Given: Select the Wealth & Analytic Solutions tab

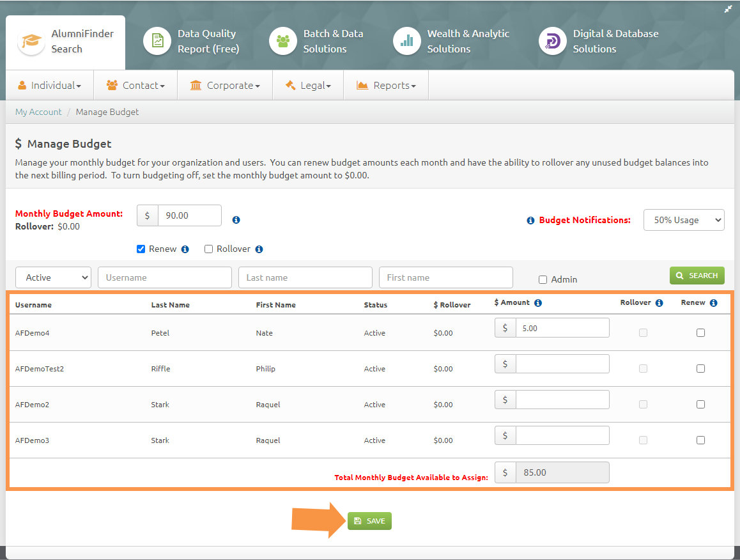Looking at the screenshot, I should (452, 42).
